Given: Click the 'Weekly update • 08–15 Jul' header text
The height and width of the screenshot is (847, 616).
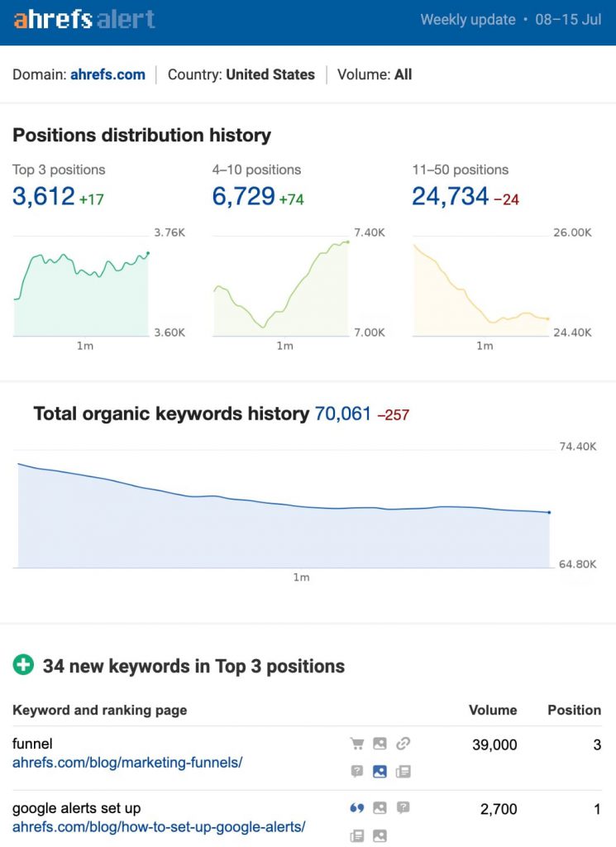Looking at the screenshot, I should pyautogui.click(x=511, y=20).
